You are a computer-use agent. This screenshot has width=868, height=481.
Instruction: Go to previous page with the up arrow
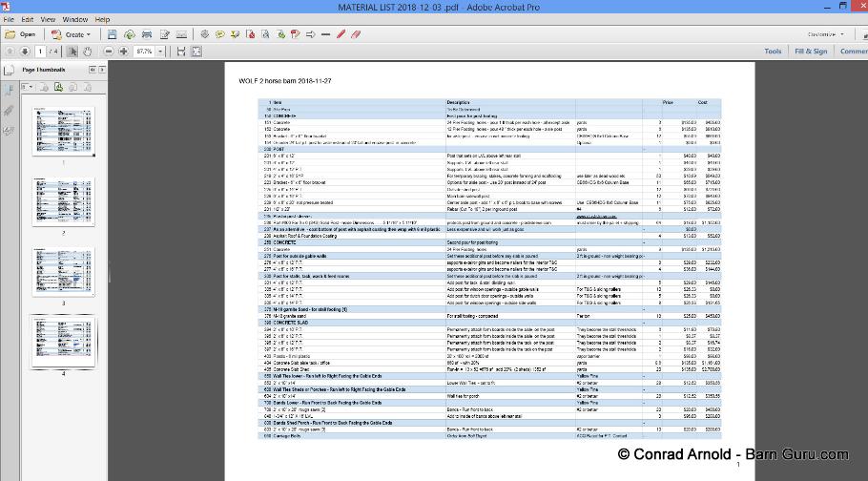(10, 51)
